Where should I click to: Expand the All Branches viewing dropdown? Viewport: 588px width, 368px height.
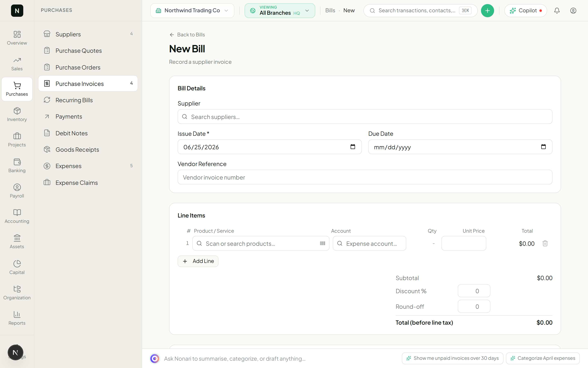pos(280,10)
